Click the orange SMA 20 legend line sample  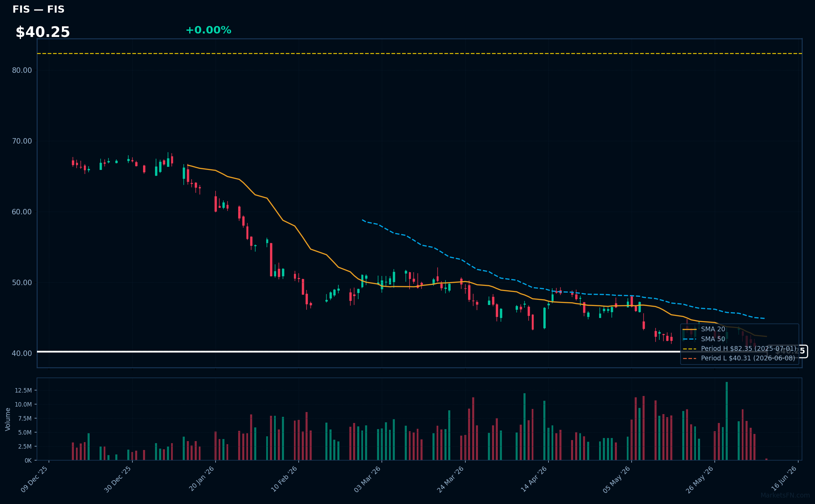point(689,330)
